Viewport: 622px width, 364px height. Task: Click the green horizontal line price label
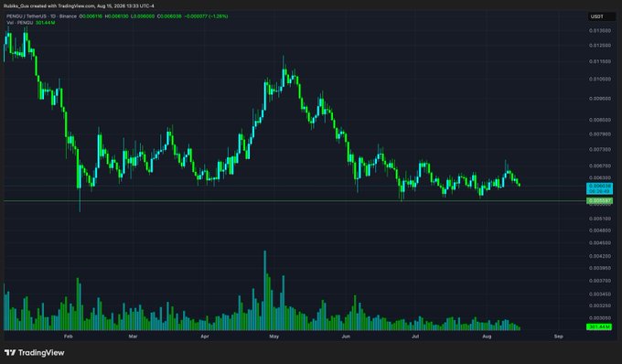(x=599, y=200)
